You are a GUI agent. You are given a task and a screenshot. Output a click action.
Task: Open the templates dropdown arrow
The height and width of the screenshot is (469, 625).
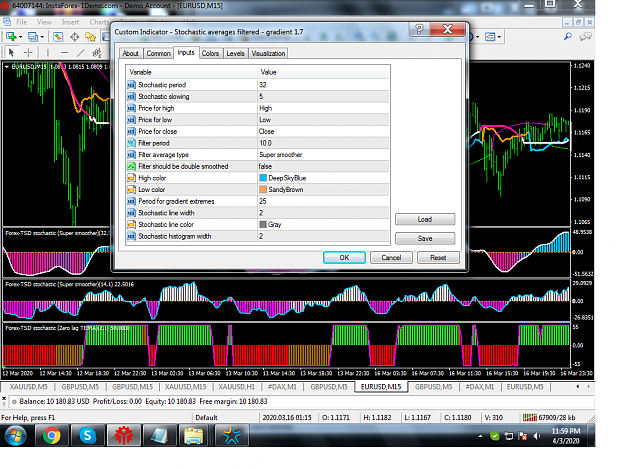click(499, 37)
